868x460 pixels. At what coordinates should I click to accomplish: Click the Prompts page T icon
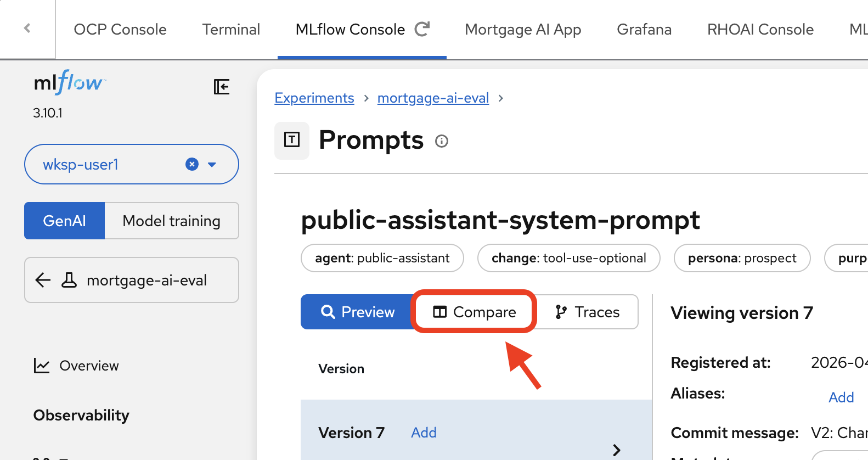[x=292, y=141]
